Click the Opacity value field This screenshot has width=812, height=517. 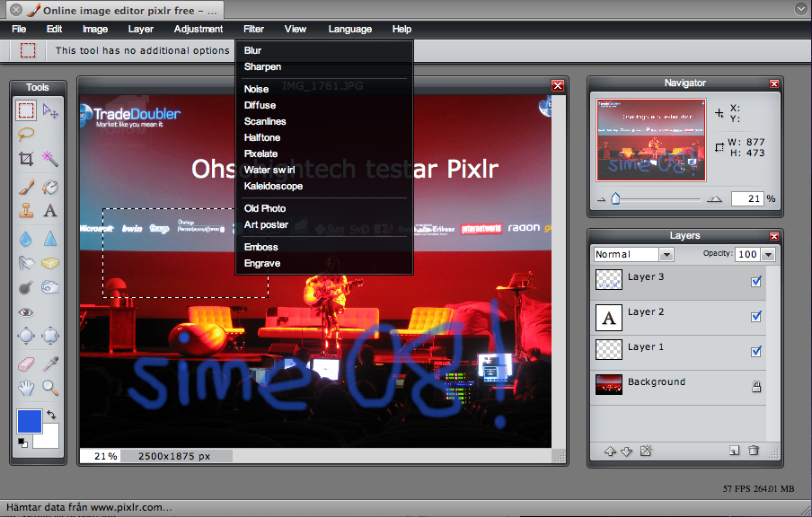(748, 254)
